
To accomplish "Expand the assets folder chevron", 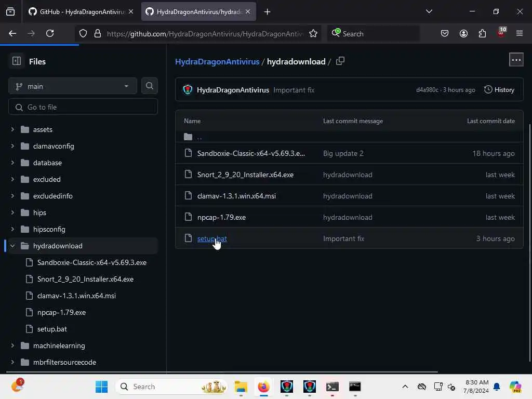I will pos(12,129).
